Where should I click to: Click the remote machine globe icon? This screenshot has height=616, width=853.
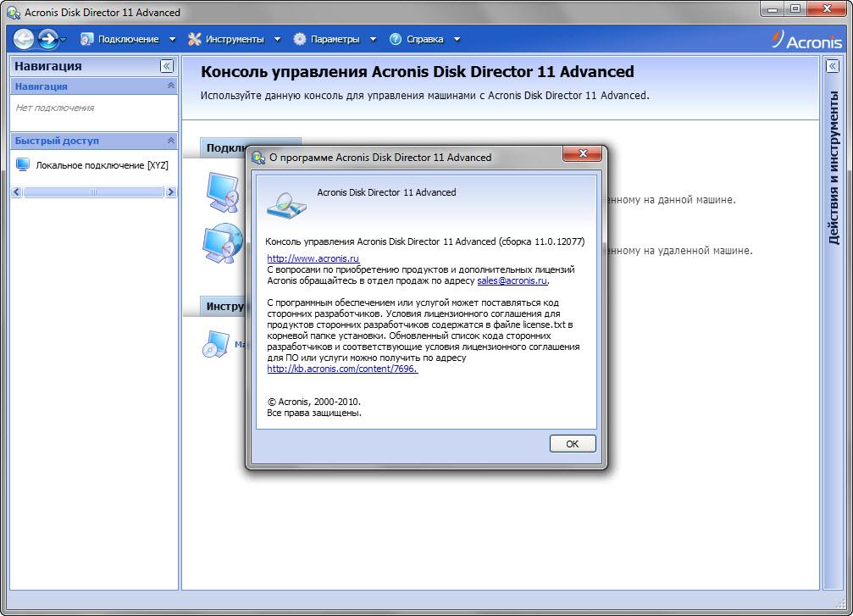point(223,242)
